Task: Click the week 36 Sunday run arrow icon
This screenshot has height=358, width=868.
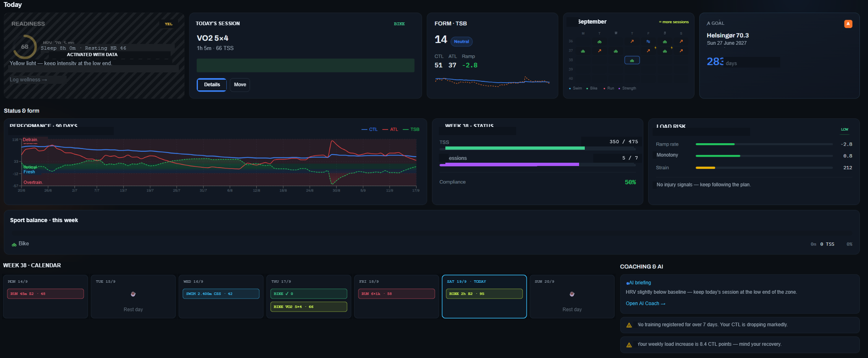Action: (x=681, y=41)
